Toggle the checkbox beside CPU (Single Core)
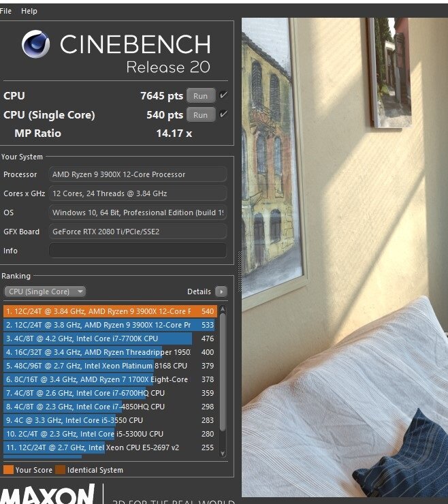Viewport: 448px width, 504px height. pos(223,114)
